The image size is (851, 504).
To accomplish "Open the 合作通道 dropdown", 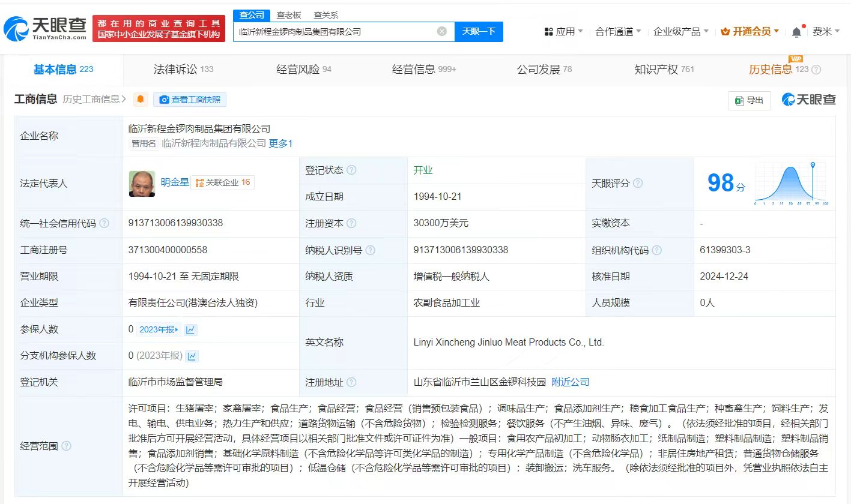I will click(x=617, y=31).
